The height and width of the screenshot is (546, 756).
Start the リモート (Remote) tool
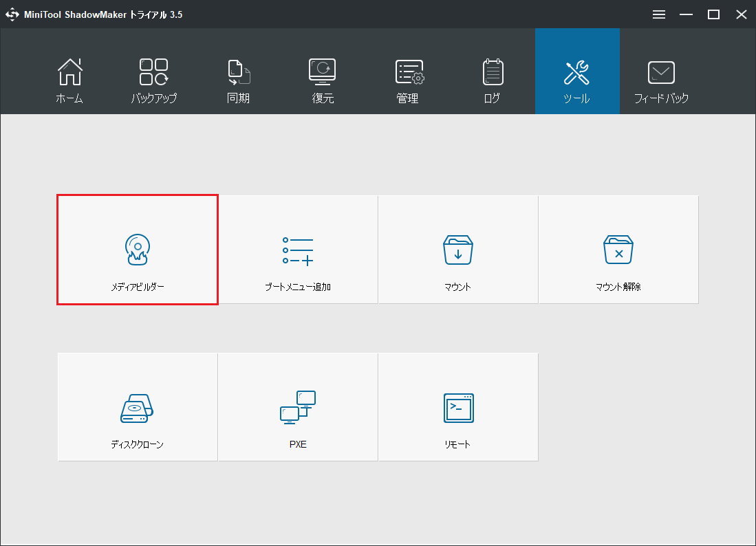coord(457,406)
